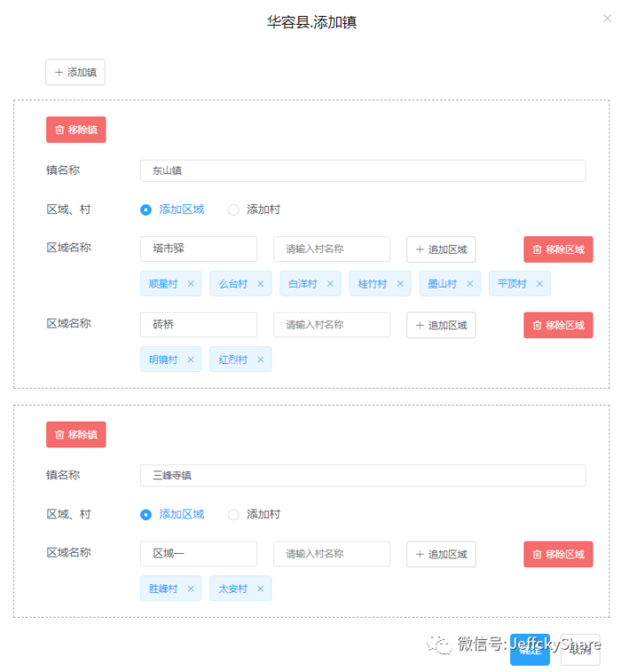This screenshot has width=621, height=672.
Task: Remove the 白洋村 village tag
Action: 330,284
